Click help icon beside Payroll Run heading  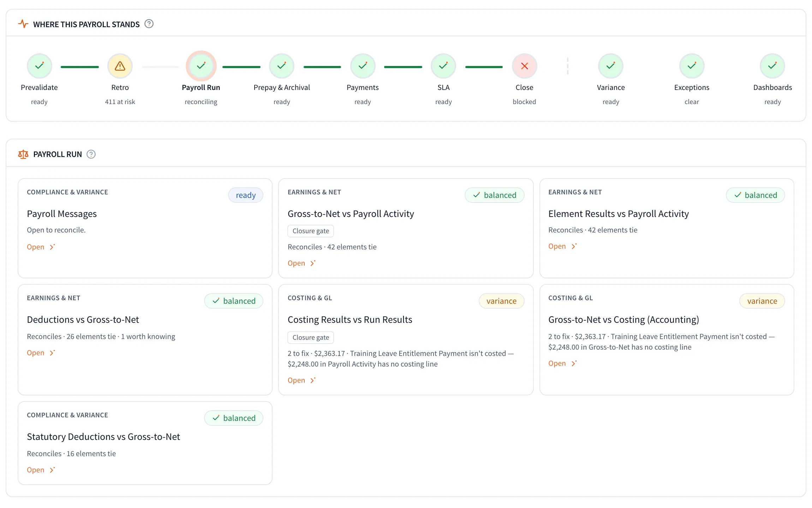91,154
